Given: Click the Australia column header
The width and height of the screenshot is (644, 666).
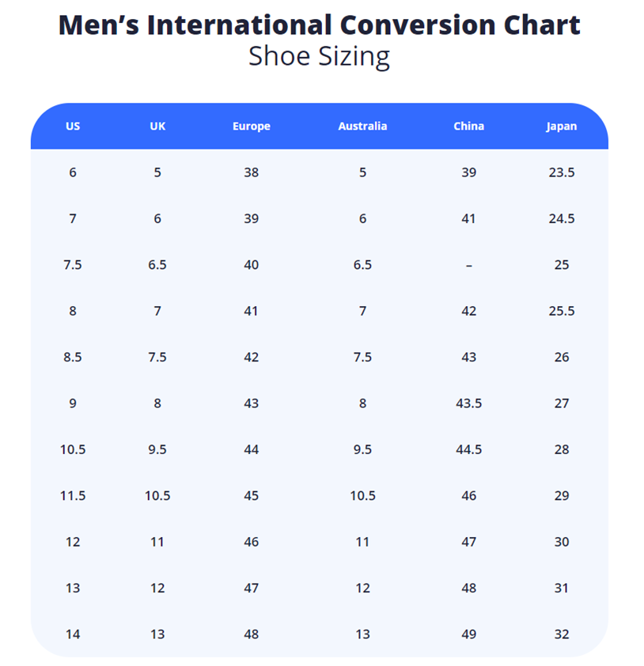Looking at the screenshot, I should [362, 126].
